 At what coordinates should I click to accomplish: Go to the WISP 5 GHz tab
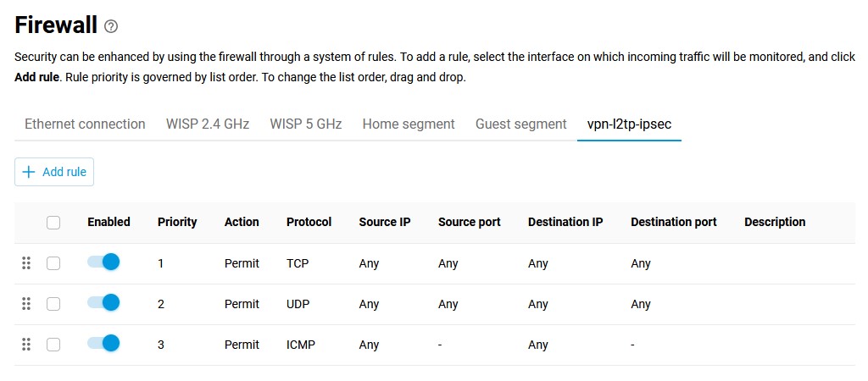[306, 124]
